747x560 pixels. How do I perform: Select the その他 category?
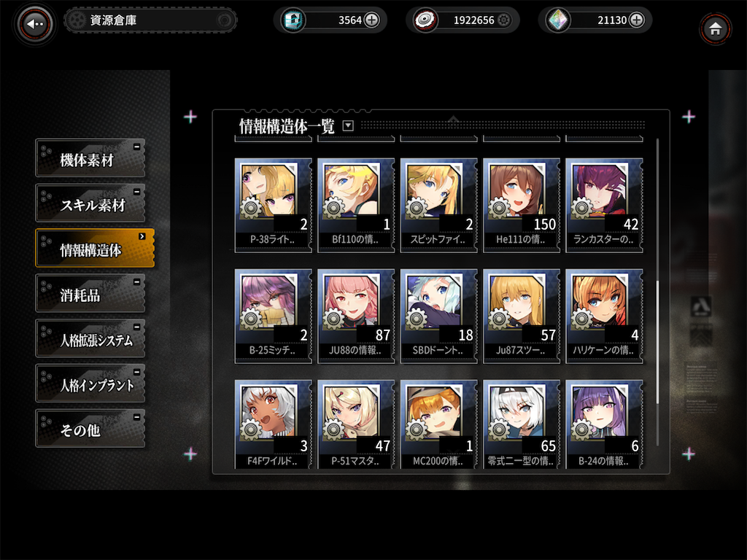[x=90, y=428]
